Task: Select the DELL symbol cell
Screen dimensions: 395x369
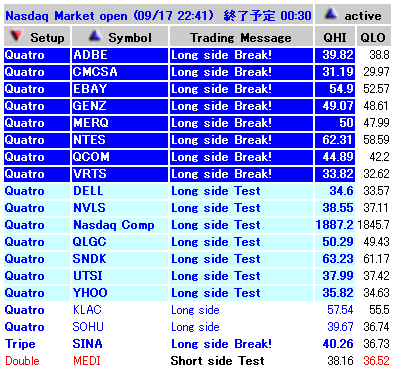Action: tap(120, 191)
